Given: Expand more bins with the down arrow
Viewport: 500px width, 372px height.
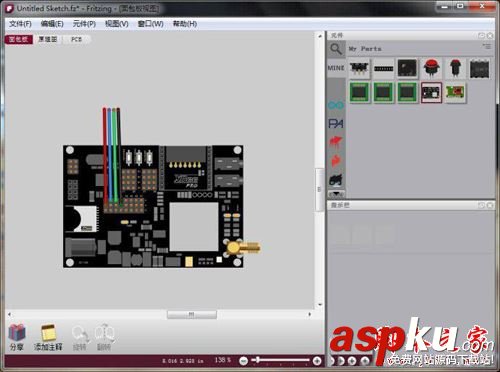Looking at the screenshot, I should [x=336, y=193].
